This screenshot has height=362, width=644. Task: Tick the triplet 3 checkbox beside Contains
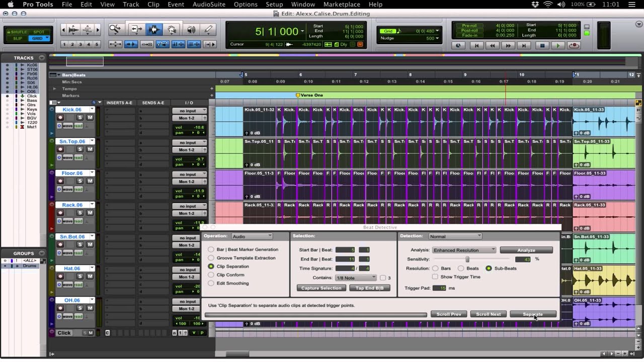click(383, 278)
